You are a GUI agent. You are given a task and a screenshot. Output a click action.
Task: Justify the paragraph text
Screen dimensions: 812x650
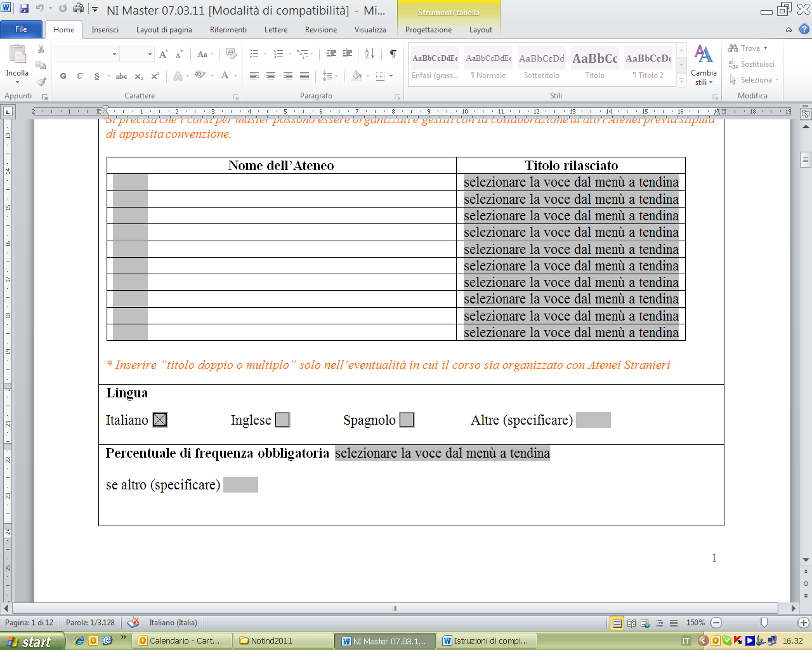click(304, 76)
